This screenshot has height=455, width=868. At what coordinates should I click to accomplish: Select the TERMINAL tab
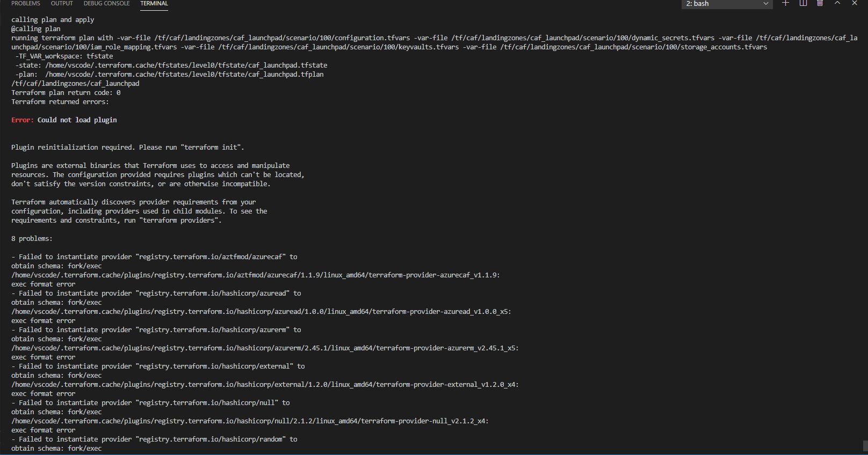coord(154,3)
